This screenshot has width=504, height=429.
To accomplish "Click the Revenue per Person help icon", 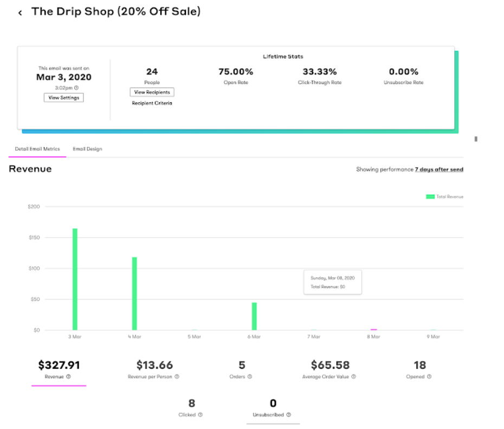I will [x=177, y=376].
